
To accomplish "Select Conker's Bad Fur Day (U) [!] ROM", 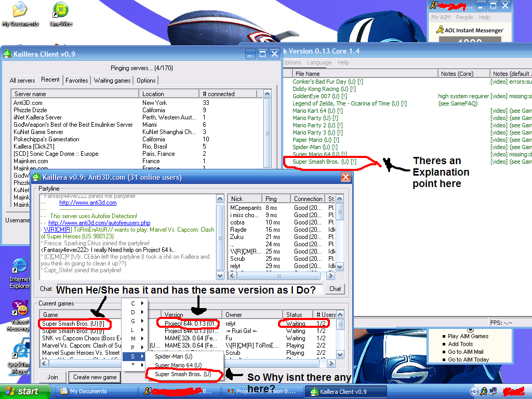I will (x=328, y=82).
